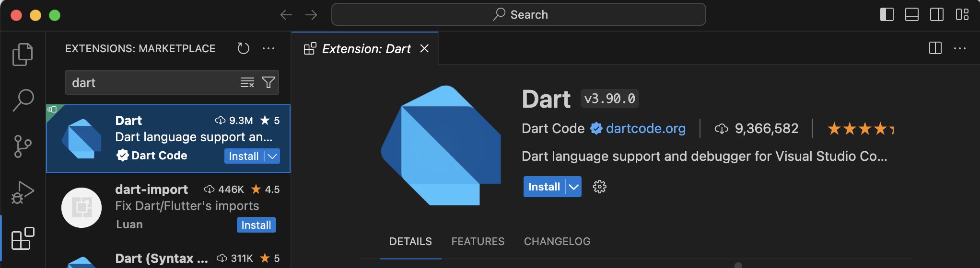Image resolution: width=980 pixels, height=268 pixels.
Task: Select the Extension: Dart editor tab
Action: click(365, 48)
